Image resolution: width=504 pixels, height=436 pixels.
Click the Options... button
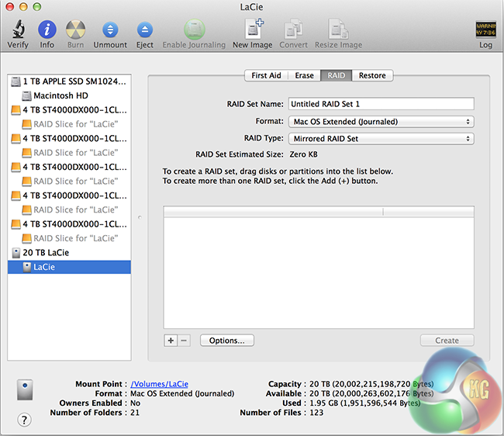tap(227, 341)
